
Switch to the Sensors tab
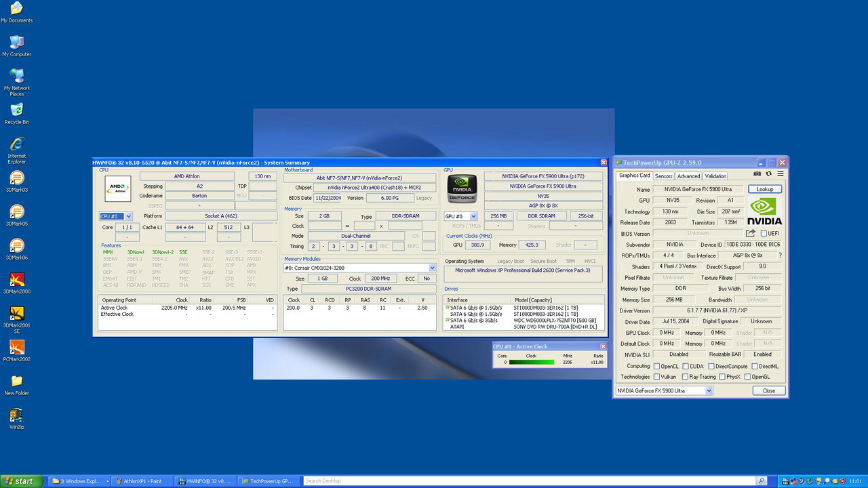[663, 176]
